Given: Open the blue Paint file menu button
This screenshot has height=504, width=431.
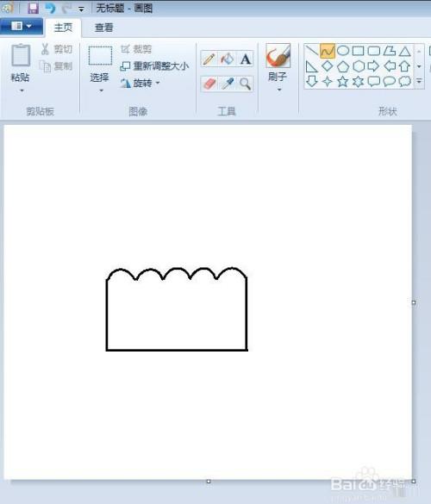Looking at the screenshot, I should click(22, 26).
